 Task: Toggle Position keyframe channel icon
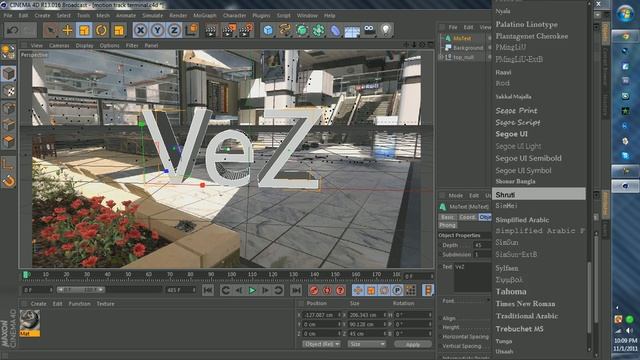[358, 290]
